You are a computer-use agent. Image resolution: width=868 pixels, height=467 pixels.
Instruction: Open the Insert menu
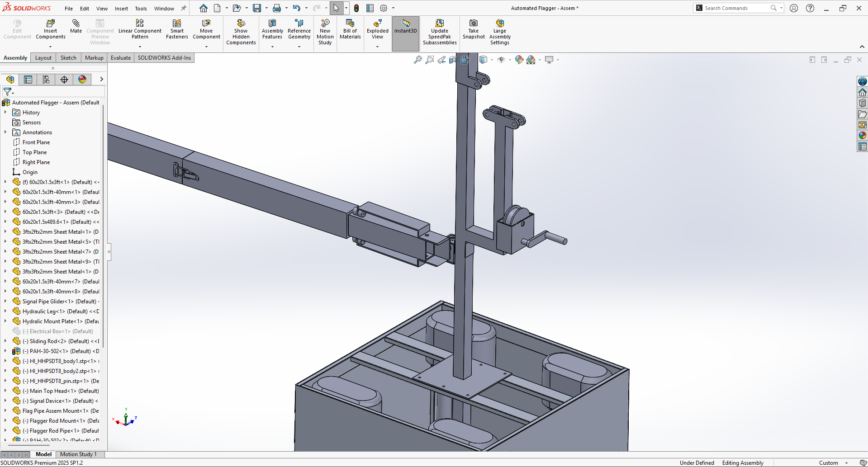[121, 9]
